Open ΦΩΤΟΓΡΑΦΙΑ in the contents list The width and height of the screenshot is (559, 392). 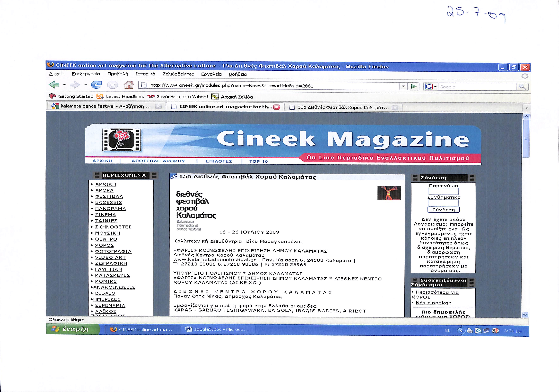pos(113,251)
